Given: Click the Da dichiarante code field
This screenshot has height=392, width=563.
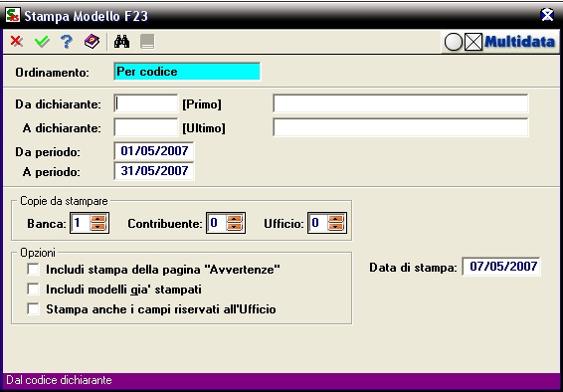Looking at the screenshot, I should (146, 104).
